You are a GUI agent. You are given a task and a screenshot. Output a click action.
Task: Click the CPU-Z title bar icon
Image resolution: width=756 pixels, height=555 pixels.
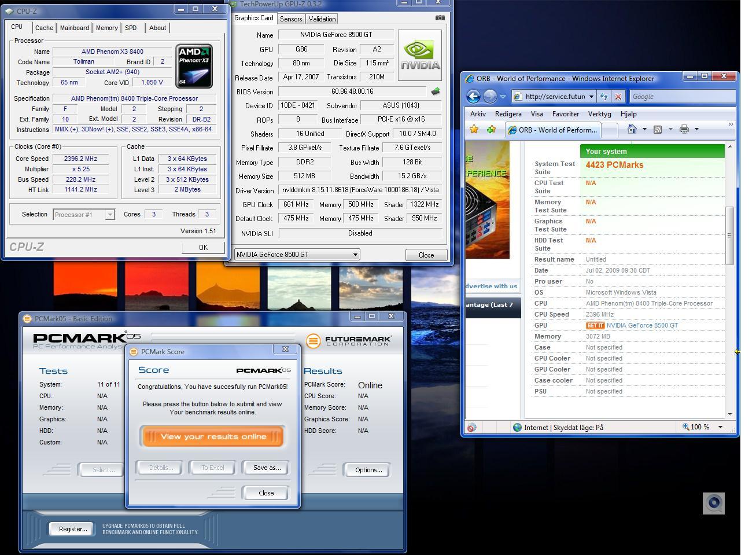[x=9, y=11]
